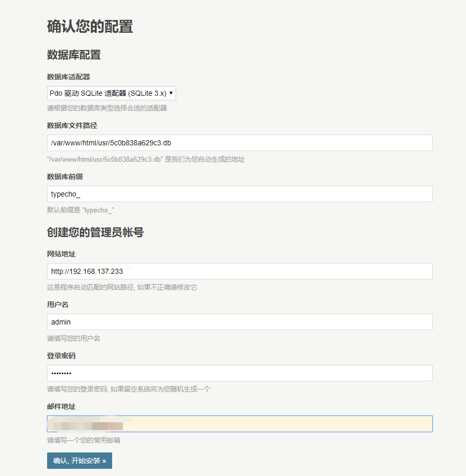Viewport: 466px width, 476px height.
Task: Click the 邮件地址 label
Action: (61, 406)
